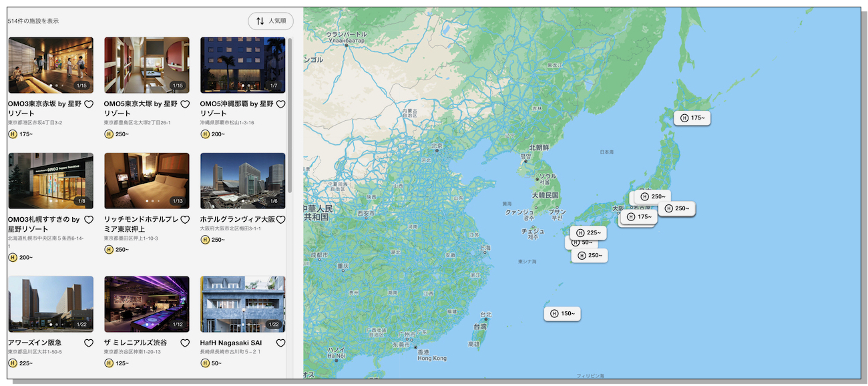Open the OMO5沖縄那覇 by 星野リゾート listing title
Screen dimensions: 868x386
tap(237, 109)
